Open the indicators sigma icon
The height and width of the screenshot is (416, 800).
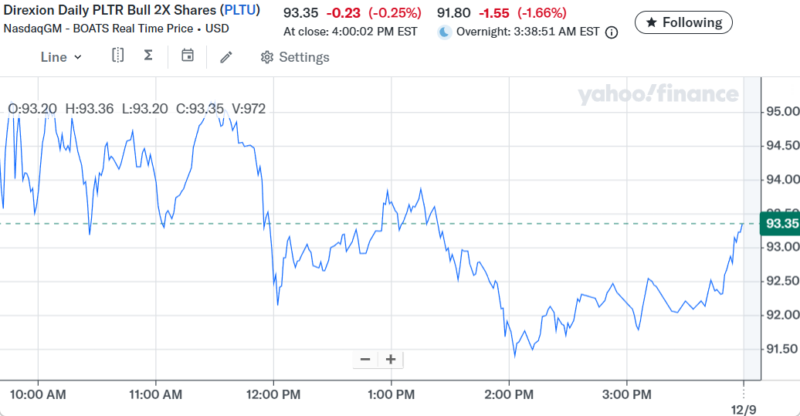click(148, 56)
